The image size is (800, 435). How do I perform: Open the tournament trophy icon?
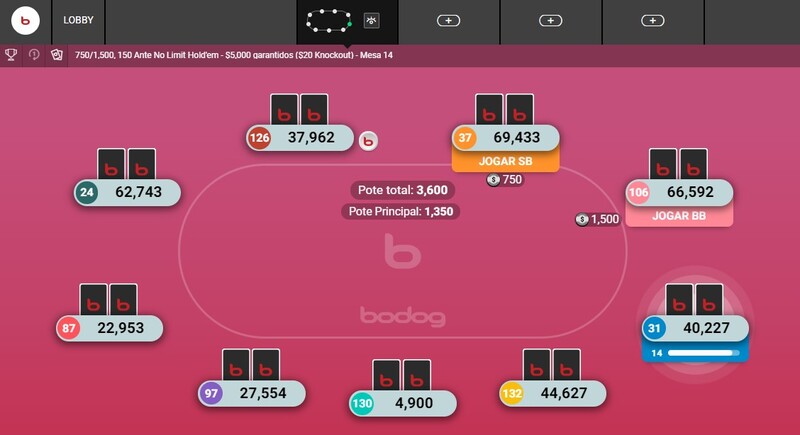tap(11, 55)
